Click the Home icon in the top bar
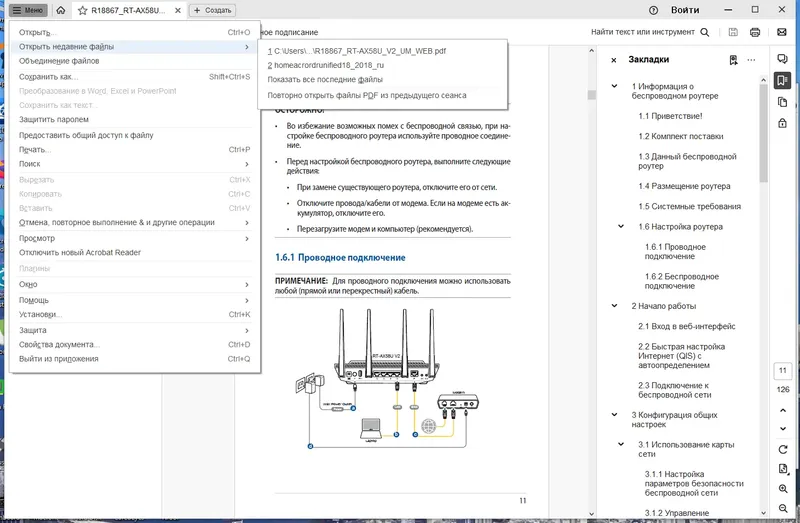This screenshot has height=523, width=800. (x=61, y=10)
